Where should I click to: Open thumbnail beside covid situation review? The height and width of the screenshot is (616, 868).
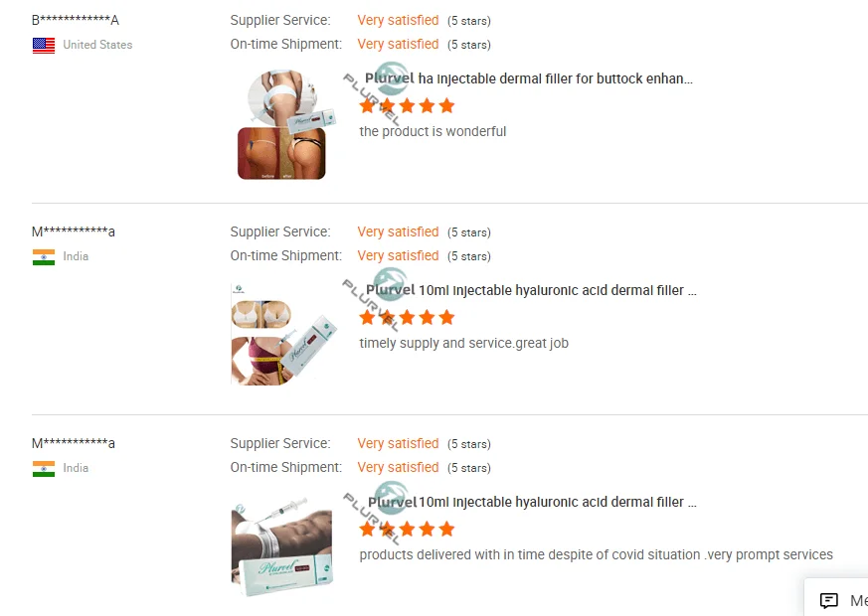click(282, 547)
